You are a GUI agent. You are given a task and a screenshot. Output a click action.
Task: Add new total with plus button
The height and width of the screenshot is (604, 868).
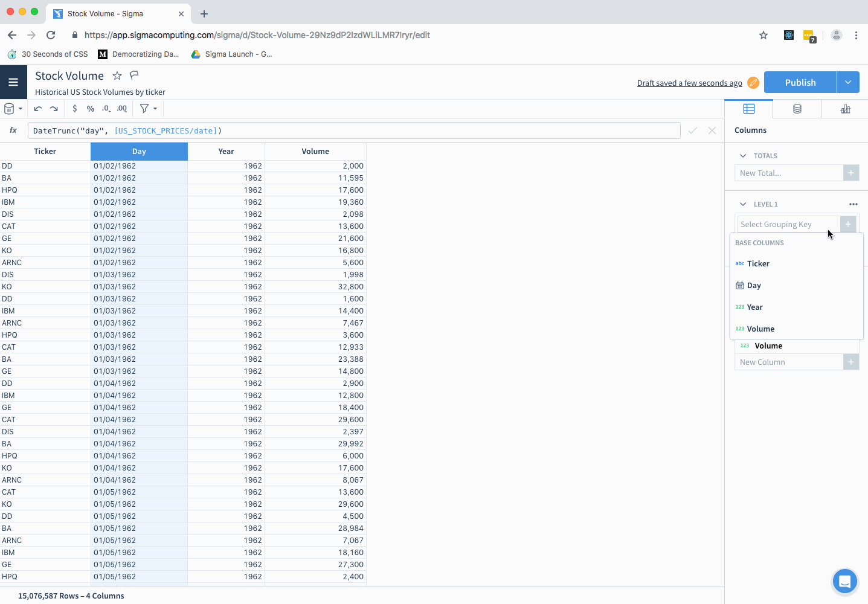[x=851, y=173]
